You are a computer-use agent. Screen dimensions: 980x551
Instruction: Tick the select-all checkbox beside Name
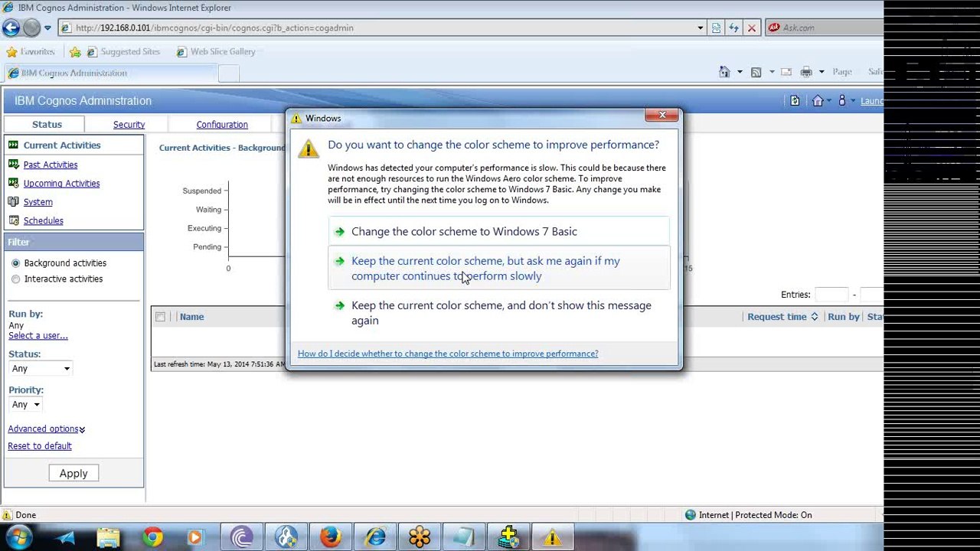(160, 317)
